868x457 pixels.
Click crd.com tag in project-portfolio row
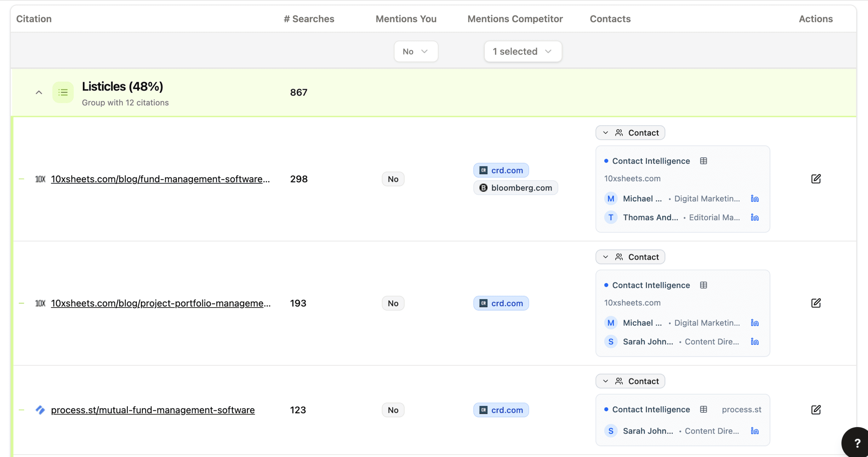501,303
